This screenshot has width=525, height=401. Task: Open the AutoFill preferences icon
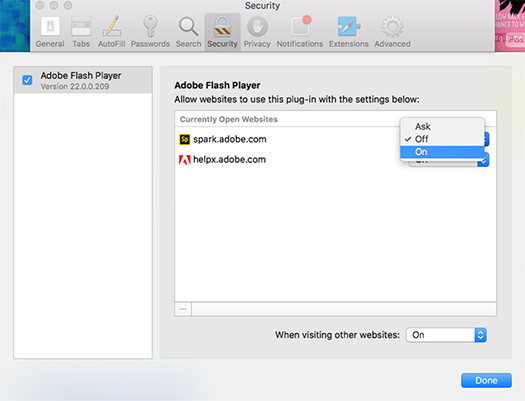[111, 32]
